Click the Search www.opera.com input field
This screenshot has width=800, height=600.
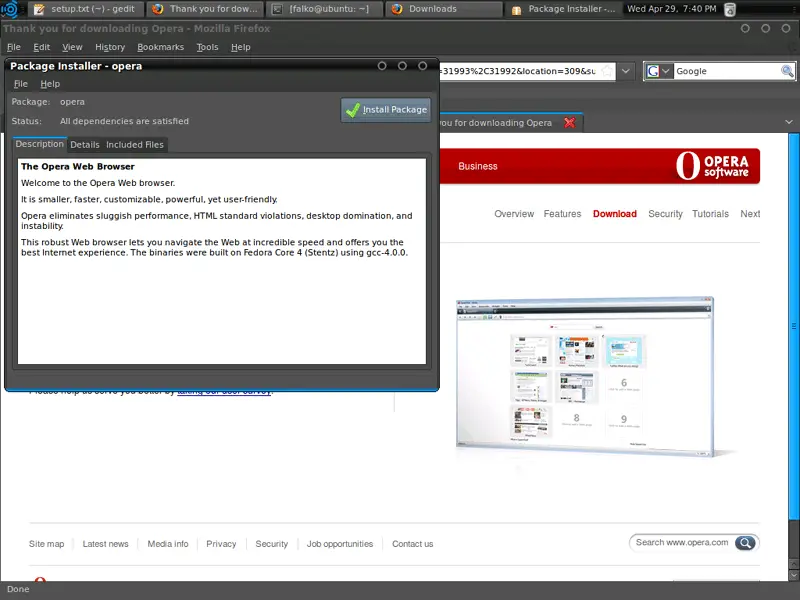pos(682,542)
